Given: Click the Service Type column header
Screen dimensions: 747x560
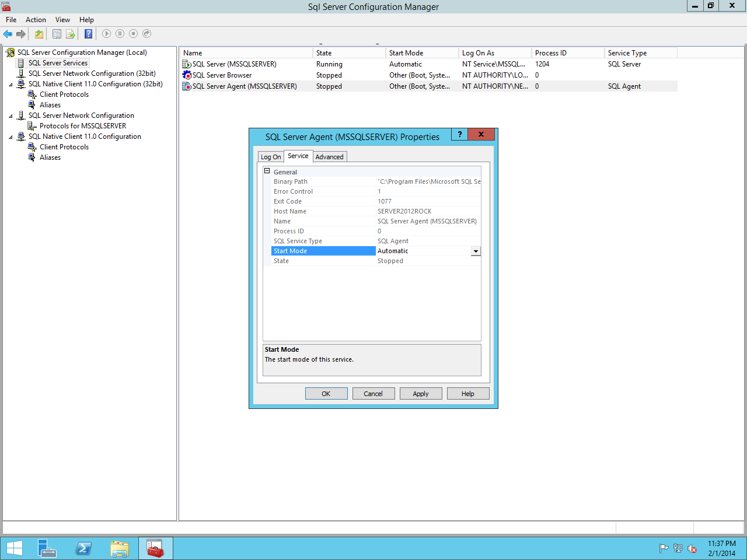Looking at the screenshot, I should (x=641, y=52).
